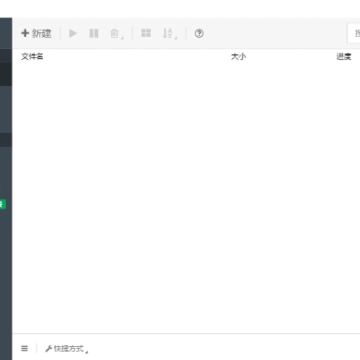
Task: Sort by the 大小 column header
Action: [x=238, y=57]
